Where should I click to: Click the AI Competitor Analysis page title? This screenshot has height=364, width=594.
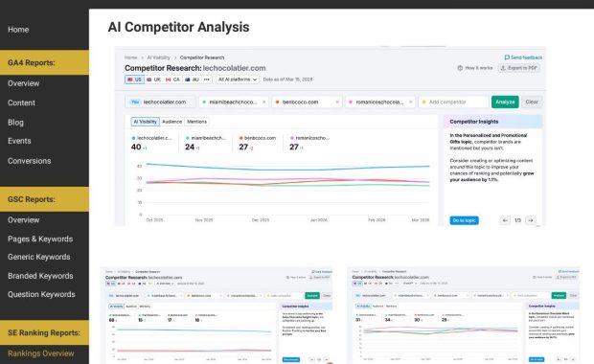point(178,27)
